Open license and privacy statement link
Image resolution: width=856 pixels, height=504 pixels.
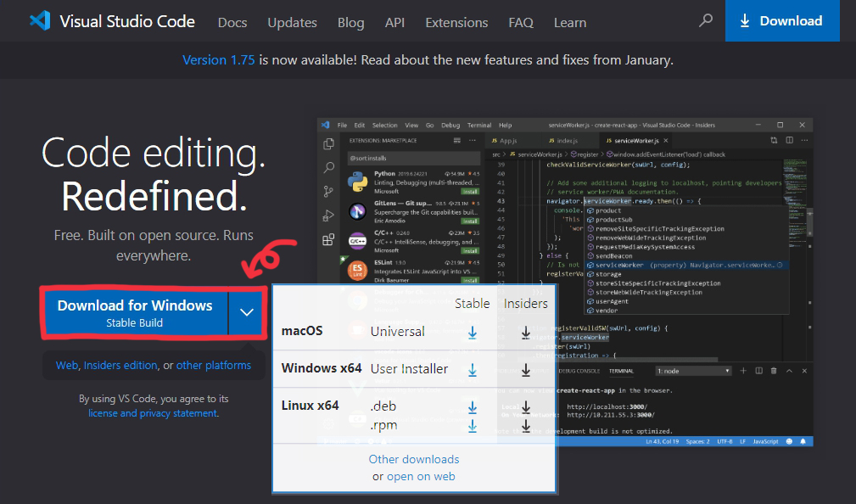153,413
